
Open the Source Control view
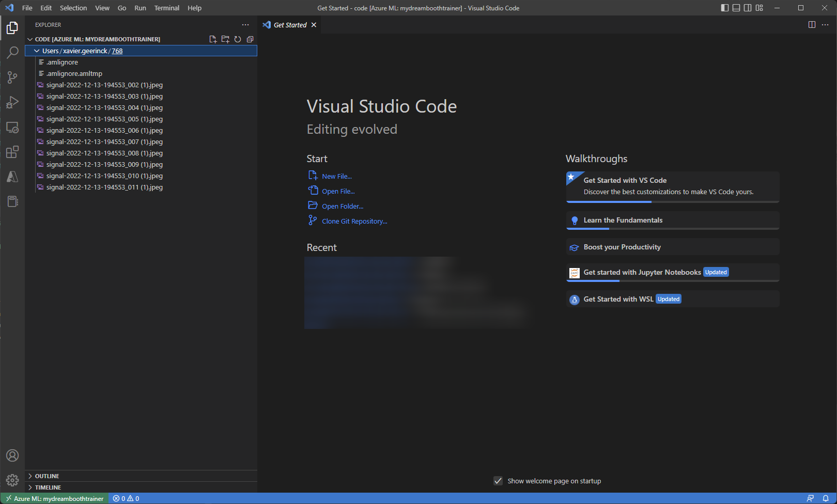tap(12, 77)
